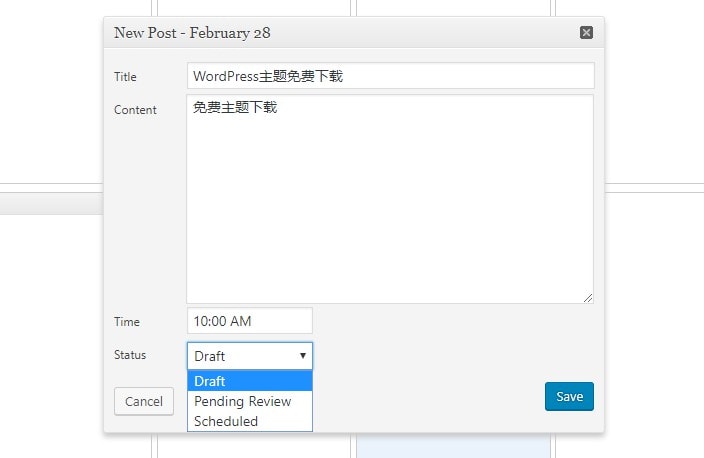Click the Time field label
704x458 pixels.
click(x=127, y=322)
